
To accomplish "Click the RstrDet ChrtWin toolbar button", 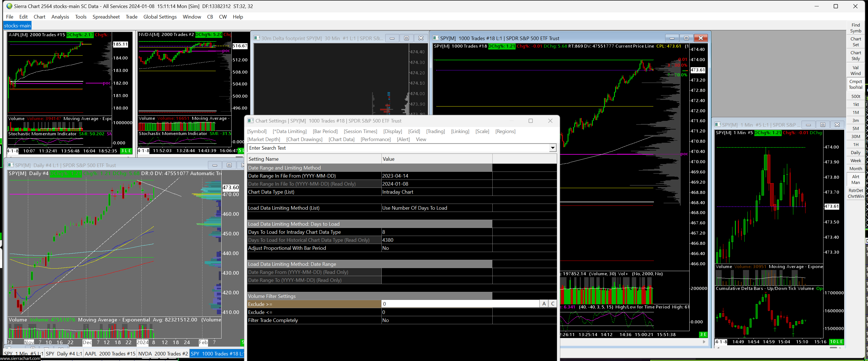I will coord(855,193).
